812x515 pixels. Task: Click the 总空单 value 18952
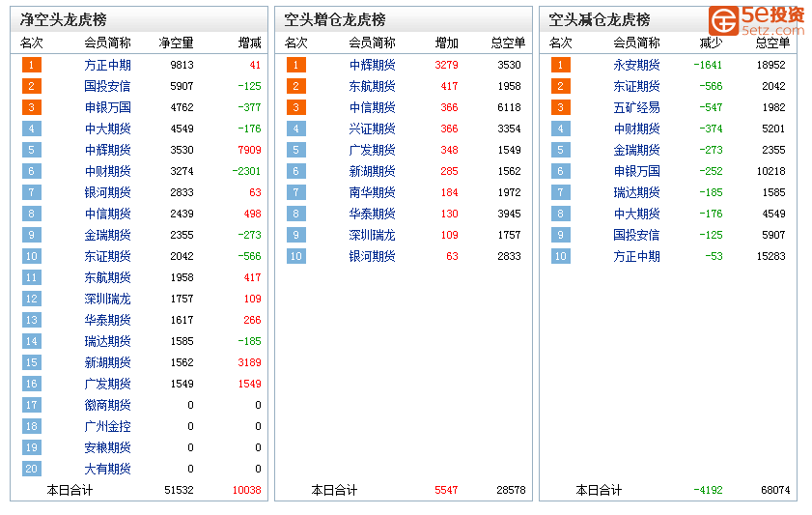click(x=771, y=65)
